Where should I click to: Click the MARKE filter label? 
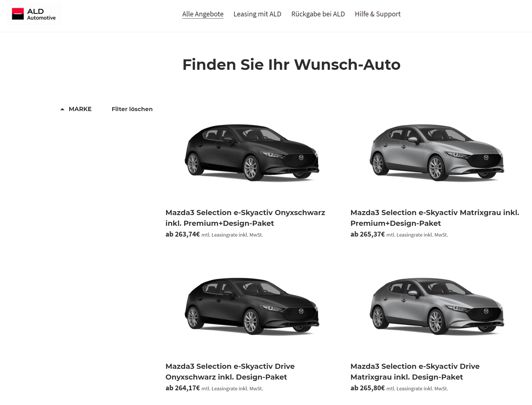80,109
